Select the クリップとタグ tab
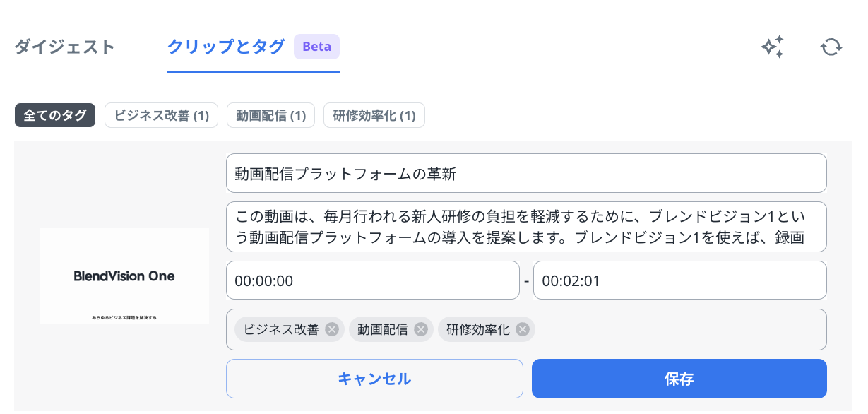 226,47
